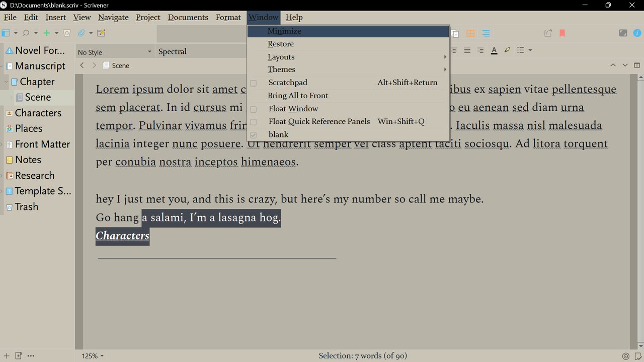Go to previous document up arrow
Viewport: 644px width, 362px height.
[613, 65]
